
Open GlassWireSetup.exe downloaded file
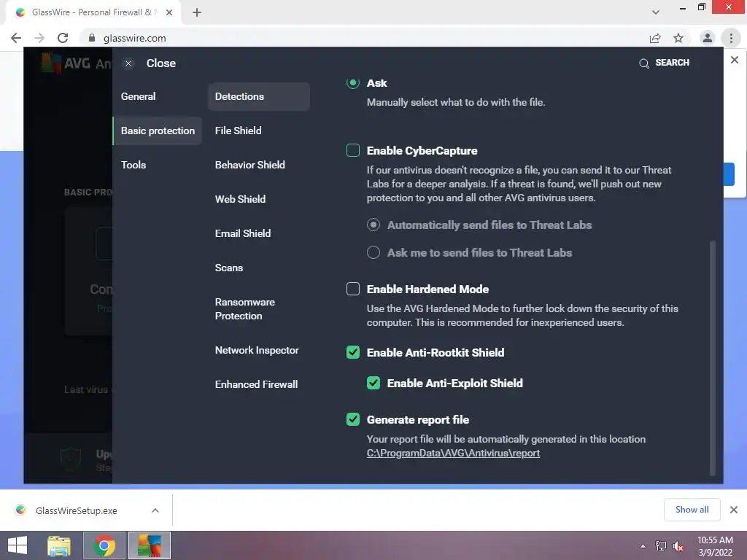point(76,510)
